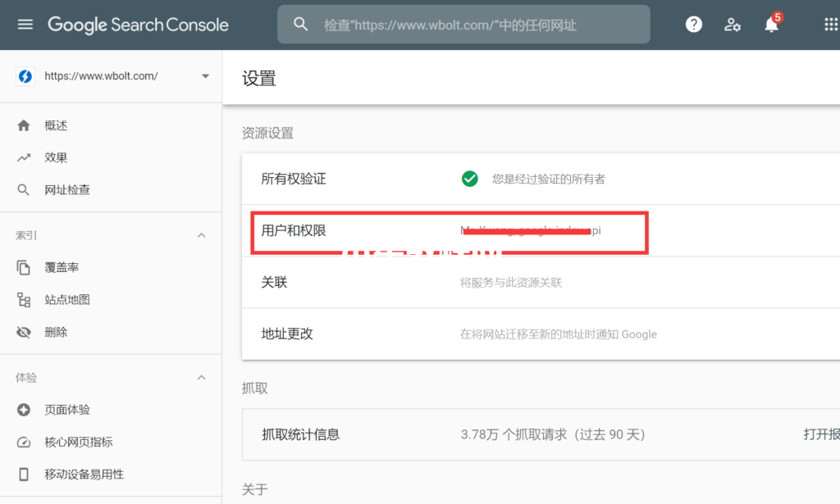This screenshot has width=840, height=504.
Task: Open the help question mark icon
Action: tap(694, 24)
